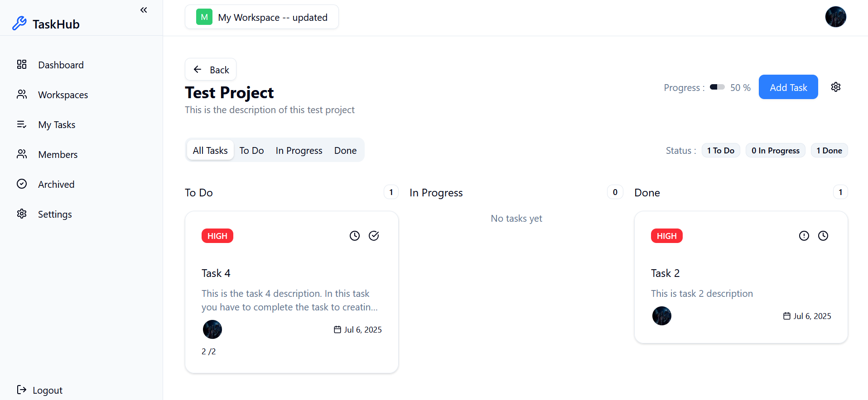Click assignee avatar on Task 4
Screen dimensions: 868x400
click(212, 329)
